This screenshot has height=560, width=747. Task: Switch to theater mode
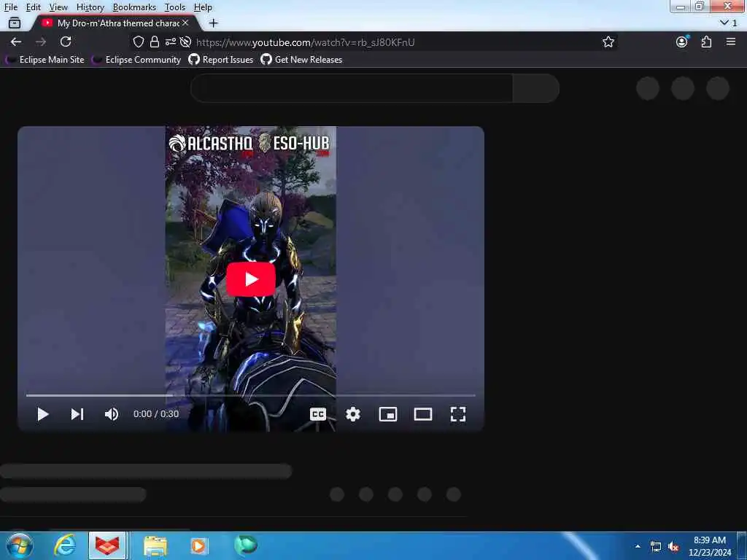point(423,414)
